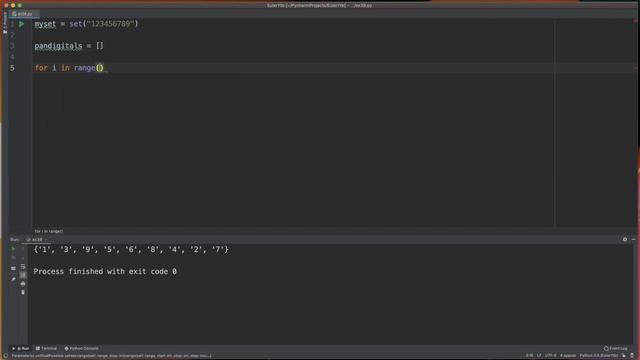Screen dimensions: 640x360
Task: Toggle soft-wrap icon in Run panel toolbar
Action: [x=23, y=267]
